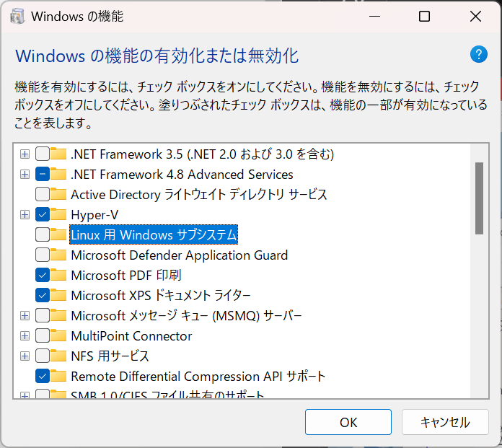Screen dimensions: 502x448
Task: Expand the Hyper-V tree node
Action: click(25, 214)
